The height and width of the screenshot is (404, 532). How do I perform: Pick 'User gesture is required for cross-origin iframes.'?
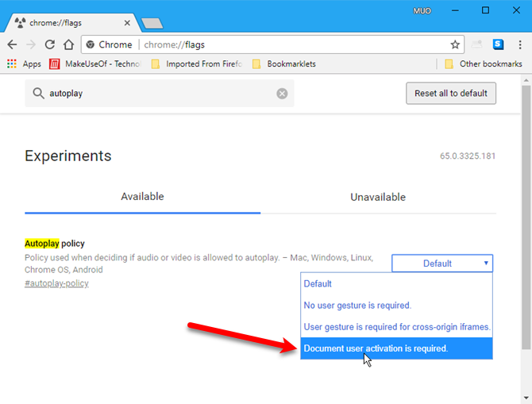tap(396, 327)
